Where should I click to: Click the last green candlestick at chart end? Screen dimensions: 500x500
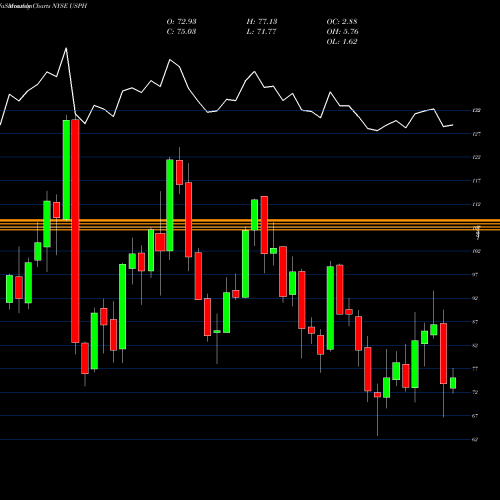click(x=453, y=383)
